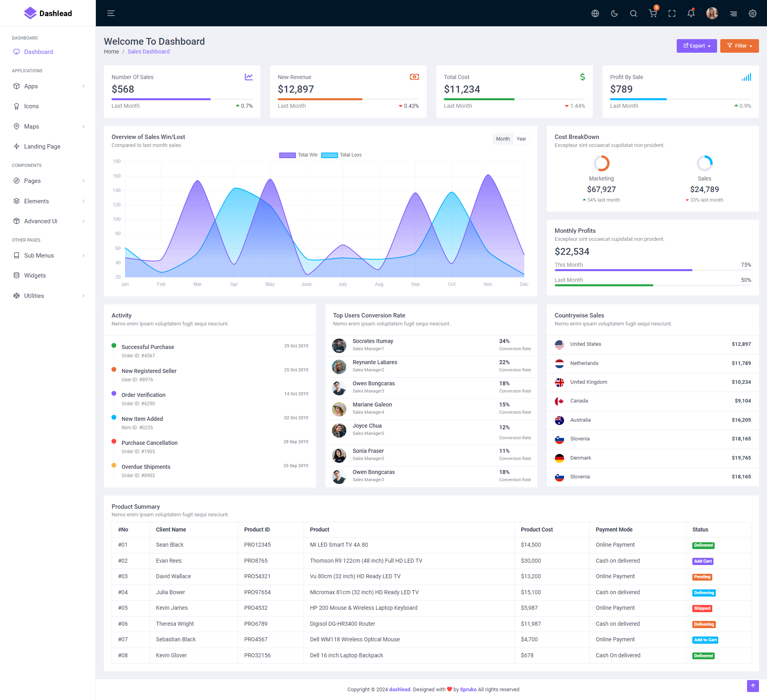Open the settings gear icon
Viewport: 767px width, 700px height.
pos(753,14)
